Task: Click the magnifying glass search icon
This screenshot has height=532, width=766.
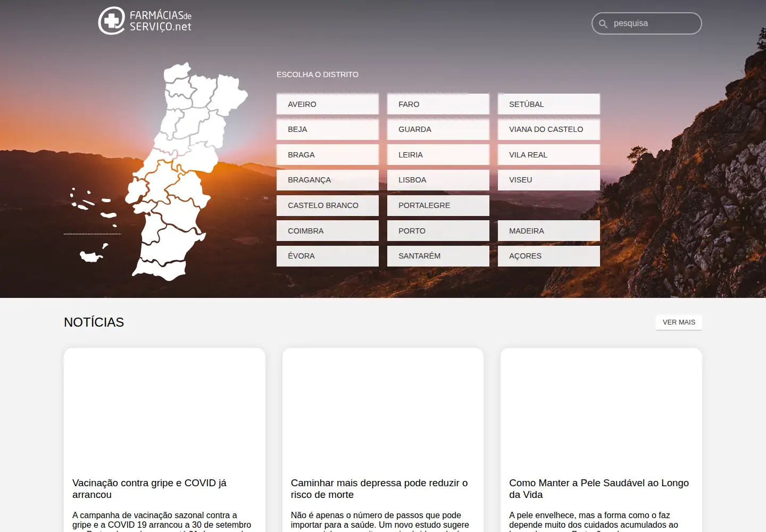Action: 603,23
